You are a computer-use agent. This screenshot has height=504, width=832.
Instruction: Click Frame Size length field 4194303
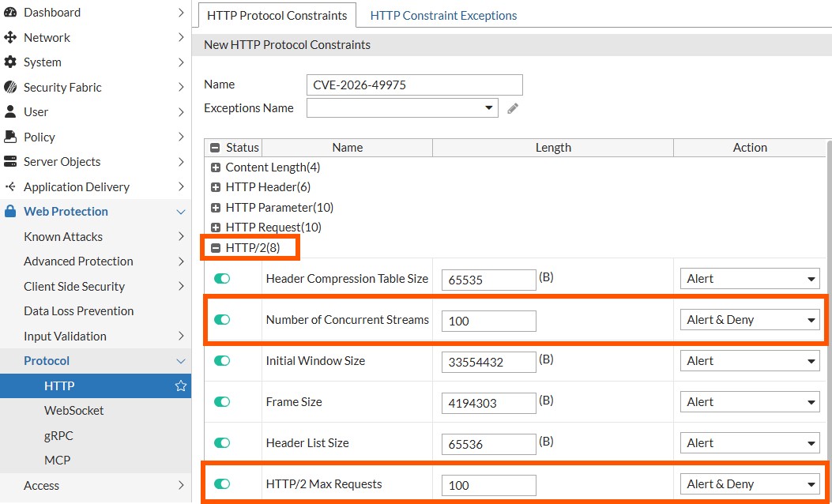coord(489,403)
